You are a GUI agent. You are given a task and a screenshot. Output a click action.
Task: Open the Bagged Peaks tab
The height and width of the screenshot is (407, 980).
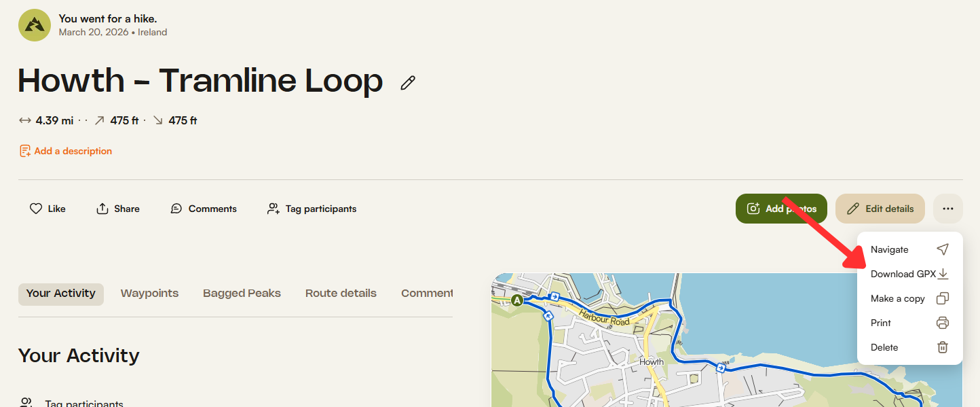[242, 294]
